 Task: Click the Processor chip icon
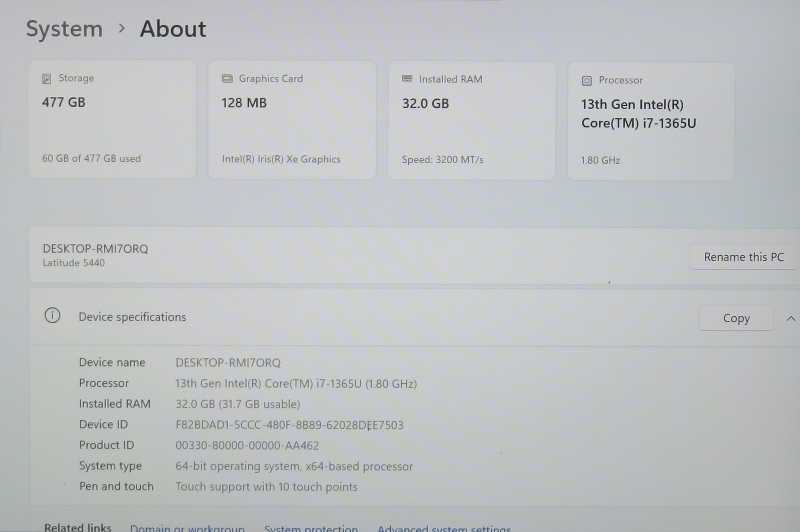coord(586,80)
